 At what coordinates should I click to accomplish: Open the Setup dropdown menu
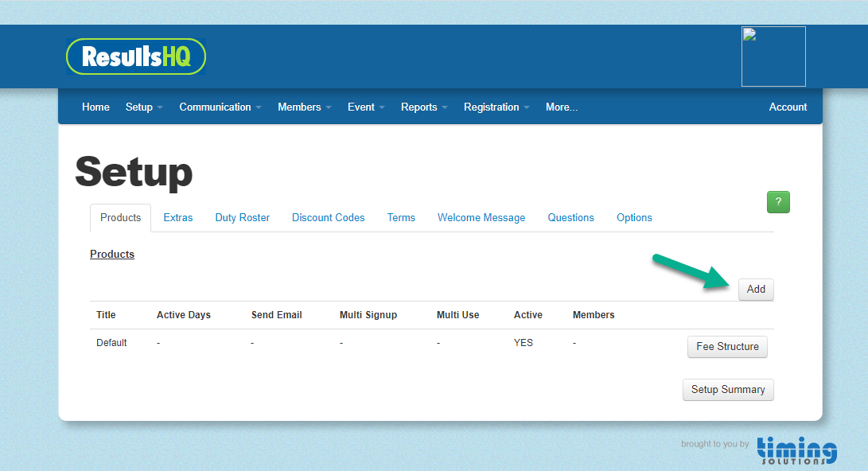[144, 107]
